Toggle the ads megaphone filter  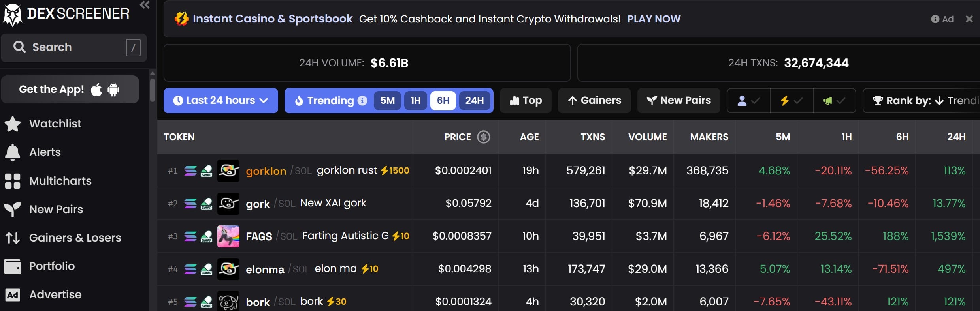point(834,101)
